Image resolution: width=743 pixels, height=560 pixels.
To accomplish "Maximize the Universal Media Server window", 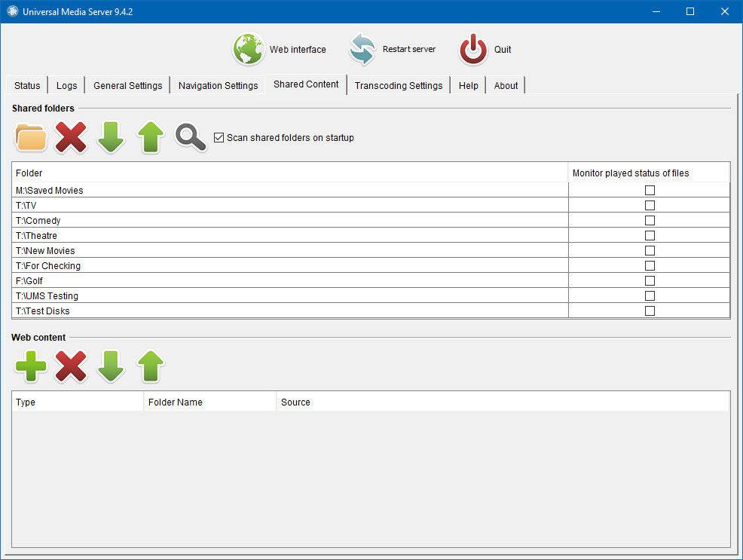I will 690,11.
